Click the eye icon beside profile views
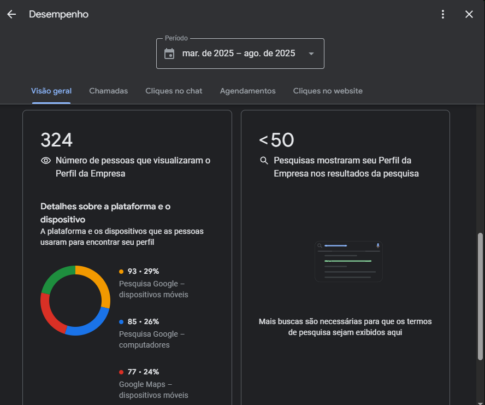The height and width of the screenshot is (405, 485). pyautogui.click(x=46, y=161)
